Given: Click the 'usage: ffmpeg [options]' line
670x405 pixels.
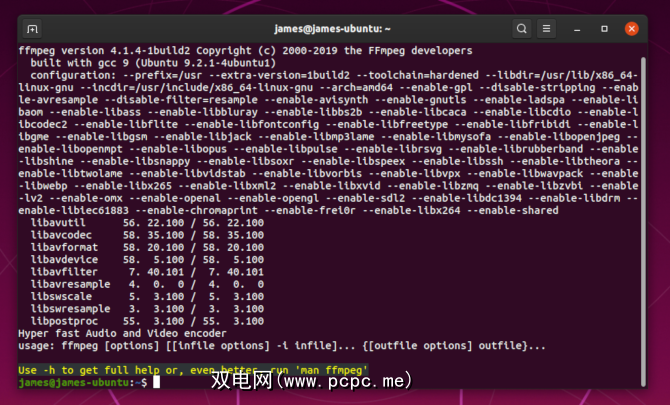Looking at the screenshot, I should 282,346.
